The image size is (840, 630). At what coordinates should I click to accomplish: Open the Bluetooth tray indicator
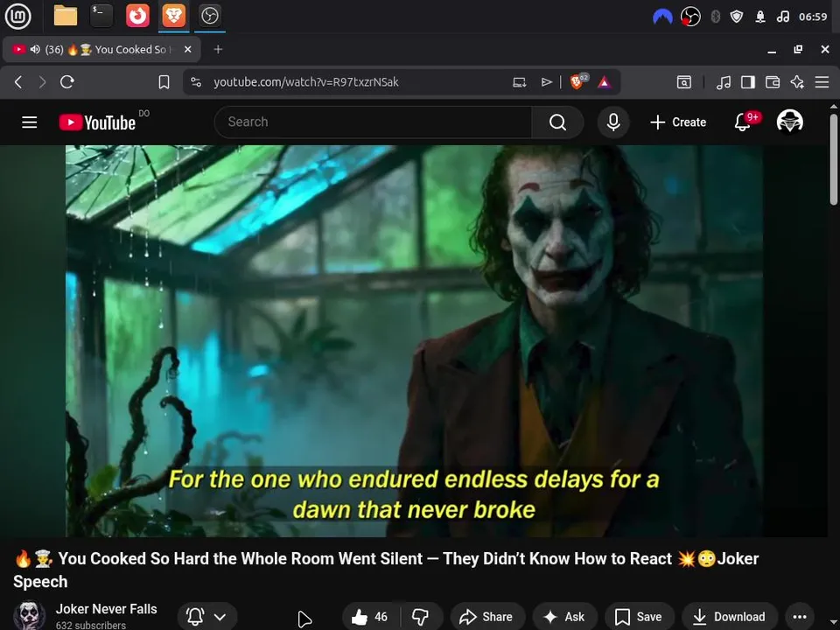(715, 17)
